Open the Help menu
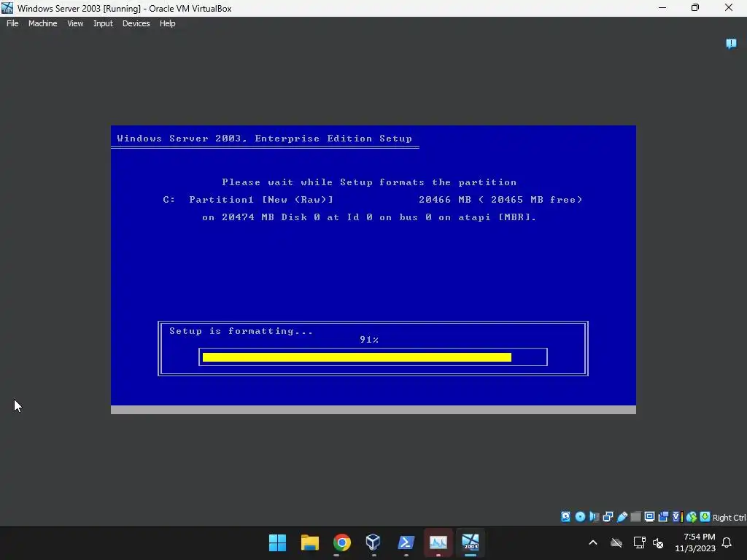This screenshot has width=747, height=560. (x=167, y=23)
